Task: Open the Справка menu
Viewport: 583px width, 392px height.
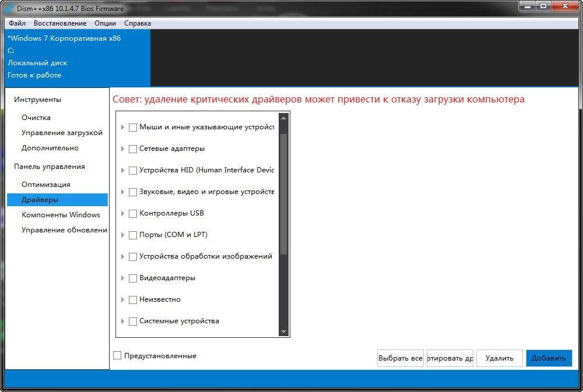Action: 138,23
